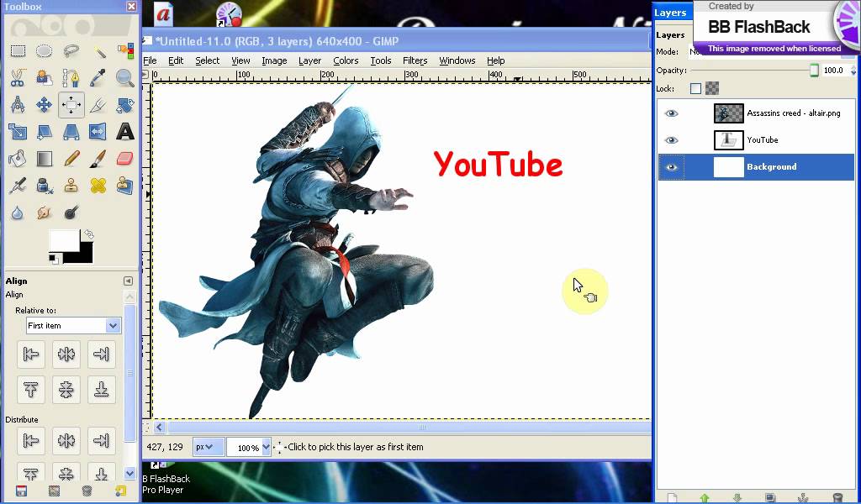The width and height of the screenshot is (861, 504).
Task: Choose the Paths tool
Action: pos(71,78)
